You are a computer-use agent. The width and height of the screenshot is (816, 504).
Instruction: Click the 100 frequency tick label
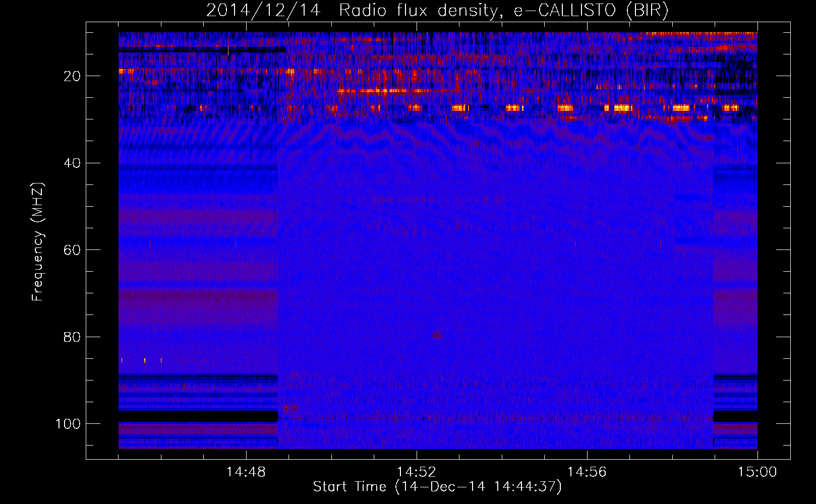click(68, 424)
